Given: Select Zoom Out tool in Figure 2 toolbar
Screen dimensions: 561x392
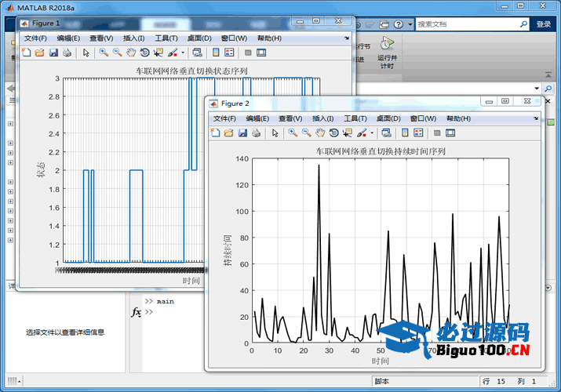Looking at the screenshot, I should point(307,133).
